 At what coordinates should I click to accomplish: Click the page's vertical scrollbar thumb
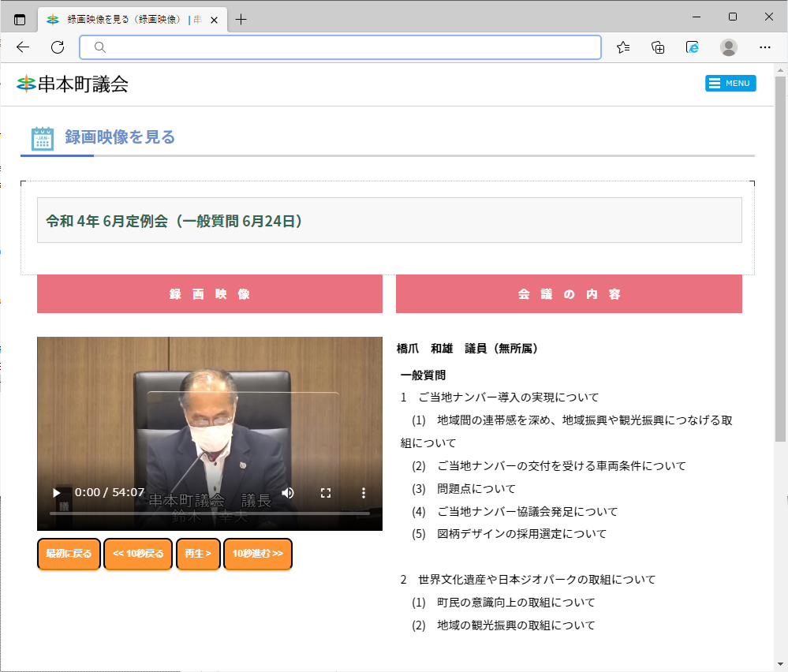click(x=780, y=259)
